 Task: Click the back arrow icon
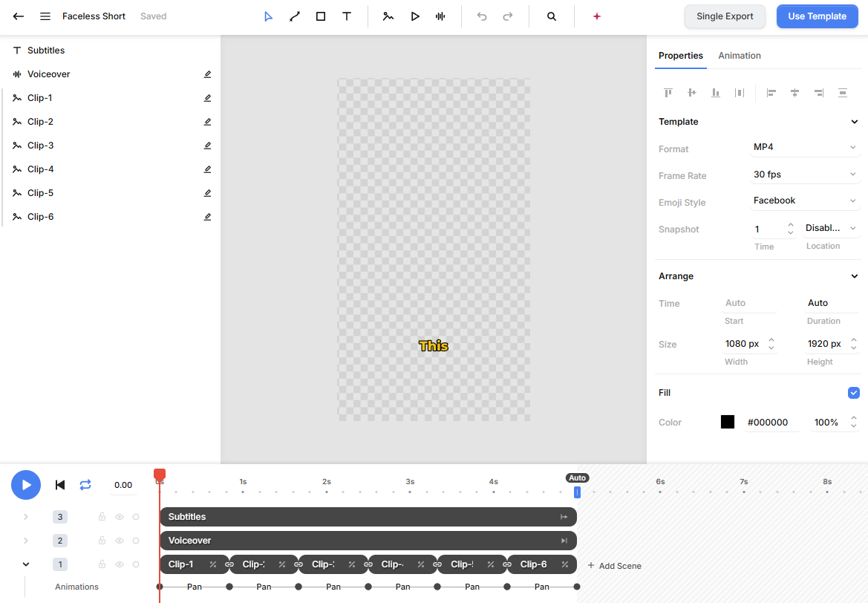click(x=19, y=16)
